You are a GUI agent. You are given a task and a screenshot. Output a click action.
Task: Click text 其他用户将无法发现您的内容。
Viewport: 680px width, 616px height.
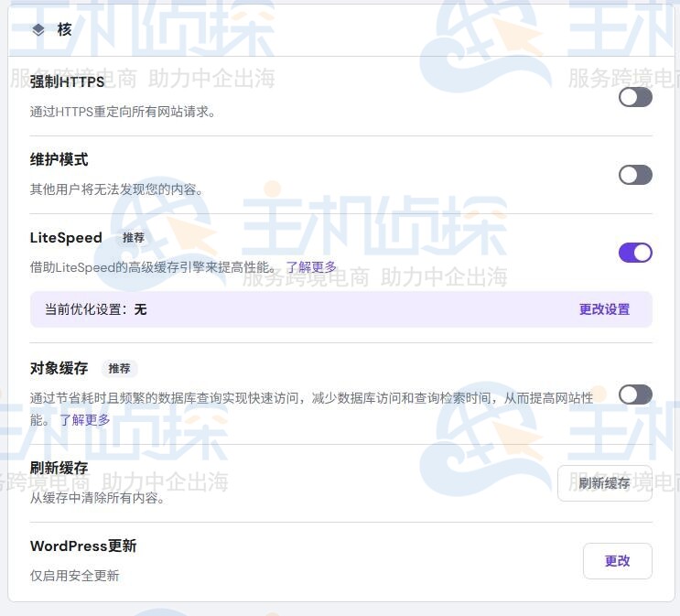tap(116, 189)
